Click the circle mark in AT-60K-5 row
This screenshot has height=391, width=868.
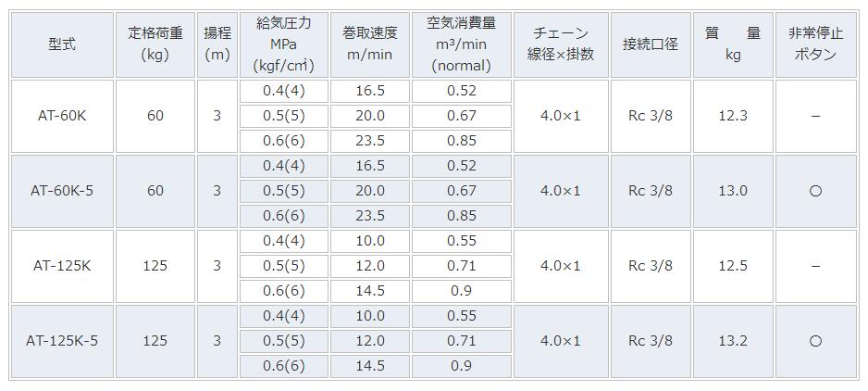[x=815, y=192]
